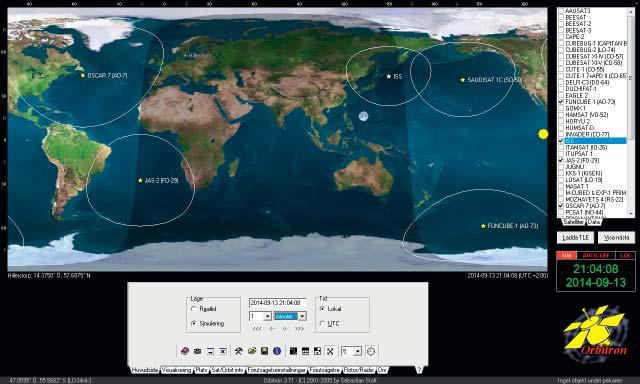Toggle the full screen arrows icon
The width and height of the screenshot is (640, 384).
tap(330, 351)
